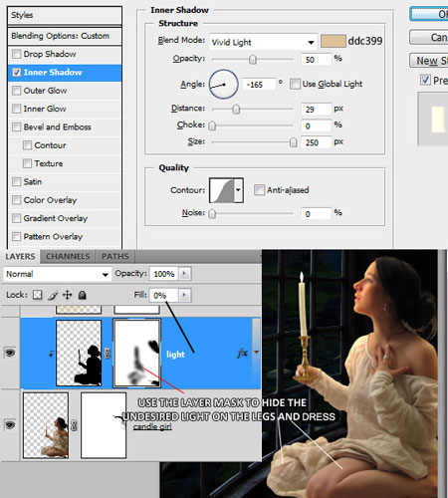Click the layer Opacity 100% field
This screenshot has height=498, width=448.
[x=164, y=274]
